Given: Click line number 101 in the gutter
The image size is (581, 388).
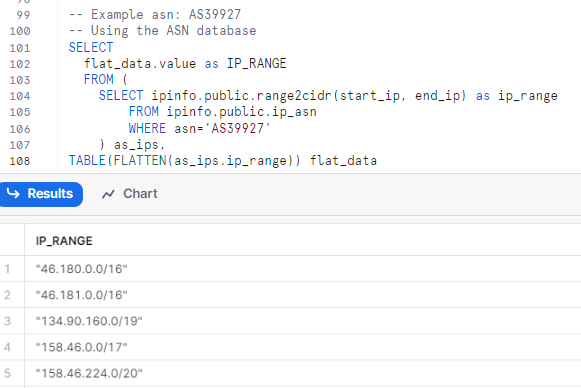Looking at the screenshot, I should (x=20, y=48).
